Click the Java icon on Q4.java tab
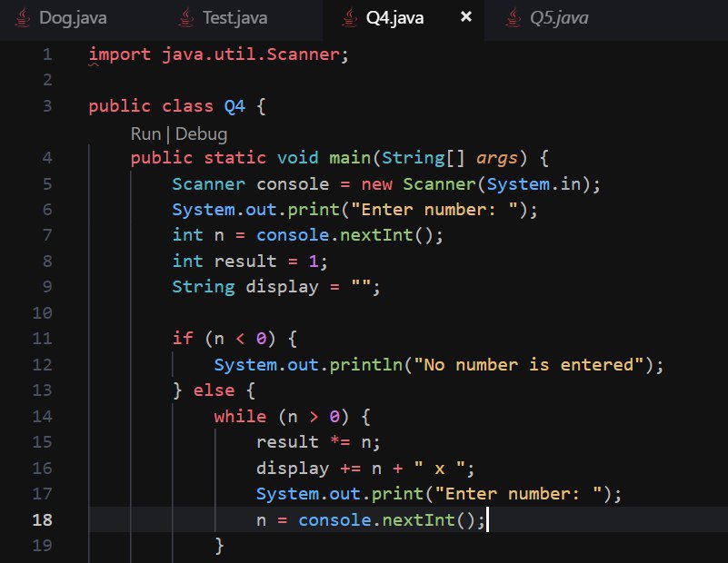This screenshot has width=728, height=563. pyautogui.click(x=350, y=18)
